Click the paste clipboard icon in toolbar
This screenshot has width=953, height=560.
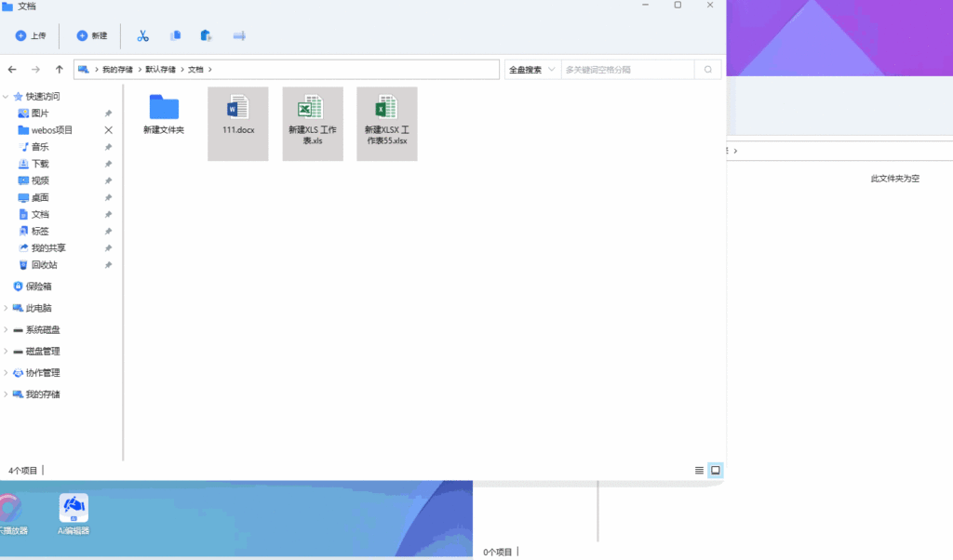pyautogui.click(x=207, y=36)
